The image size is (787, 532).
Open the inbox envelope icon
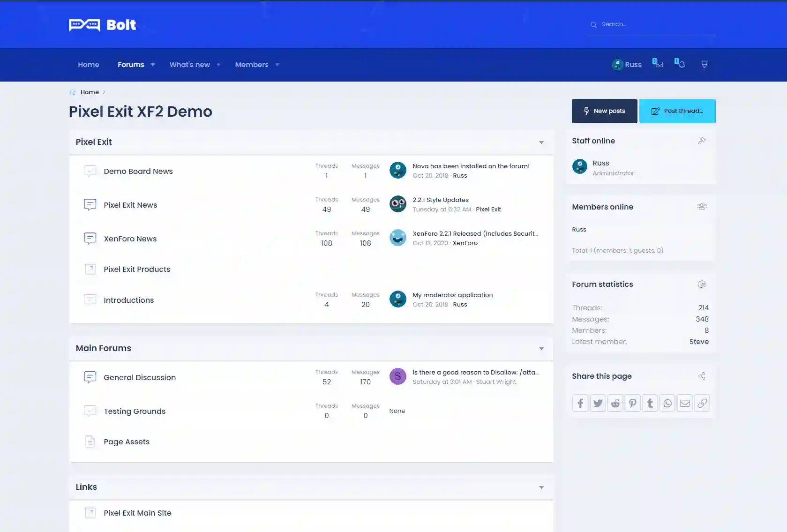[658, 64]
